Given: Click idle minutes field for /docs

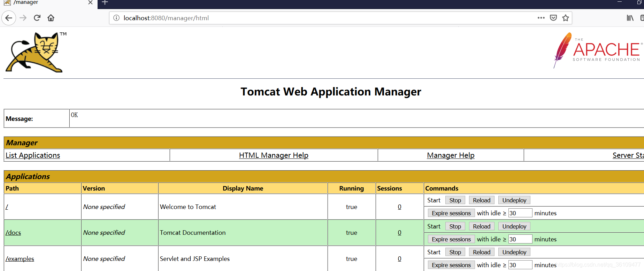Looking at the screenshot, I should coord(520,239).
